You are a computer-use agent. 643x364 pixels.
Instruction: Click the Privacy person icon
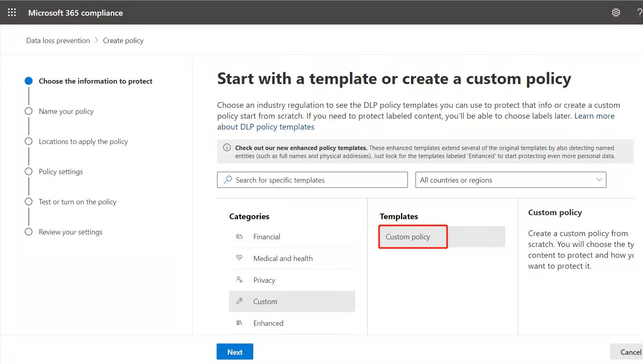pos(239,279)
